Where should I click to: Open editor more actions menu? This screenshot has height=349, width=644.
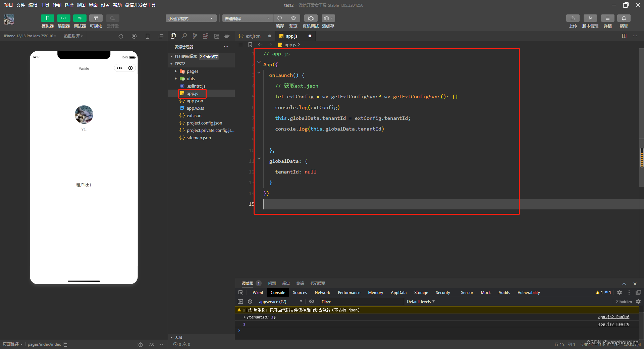[x=635, y=36]
